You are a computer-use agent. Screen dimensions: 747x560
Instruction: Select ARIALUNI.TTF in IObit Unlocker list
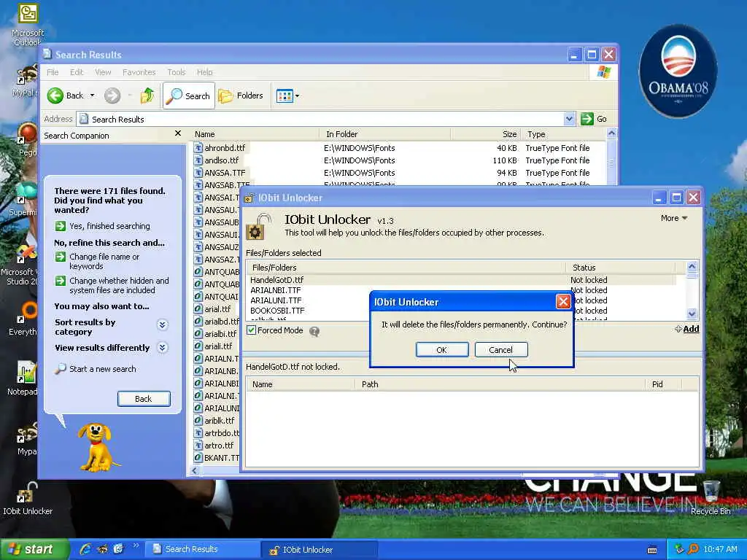[x=276, y=300]
